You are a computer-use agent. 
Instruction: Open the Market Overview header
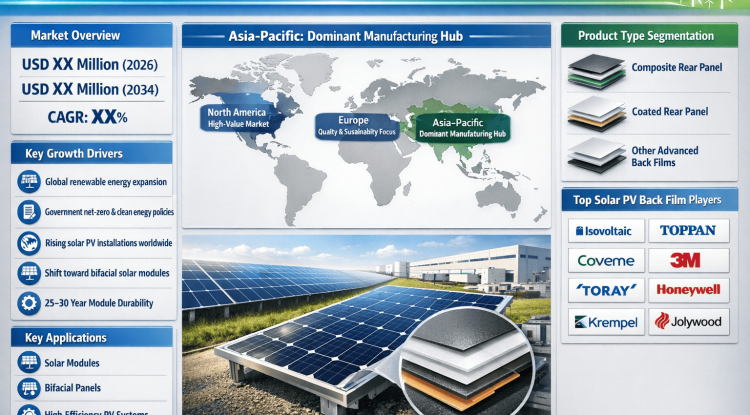pos(91,35)
